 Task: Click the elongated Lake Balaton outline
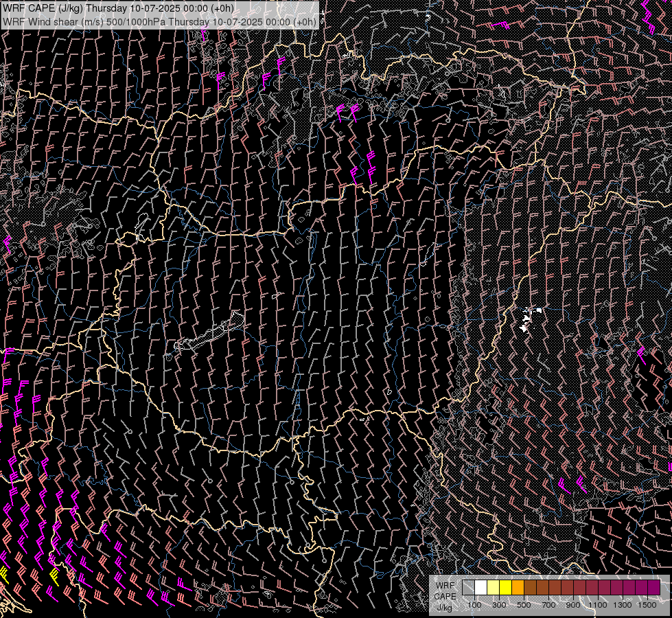click(209, 332)
